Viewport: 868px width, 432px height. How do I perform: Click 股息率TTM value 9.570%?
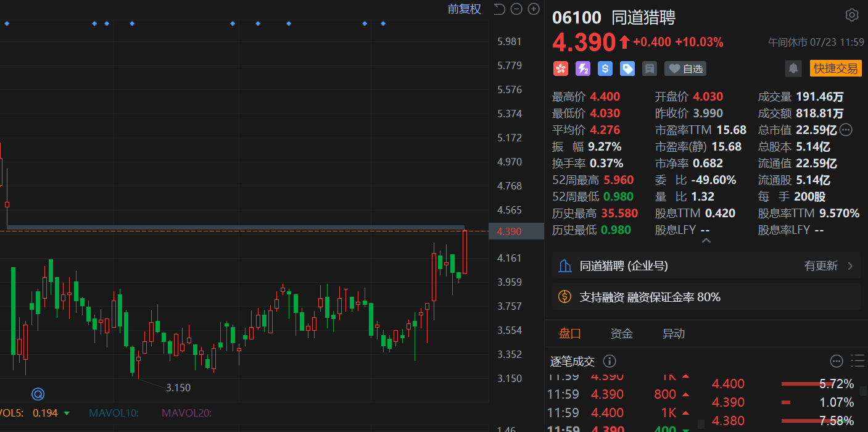click(x=839, y=214)
